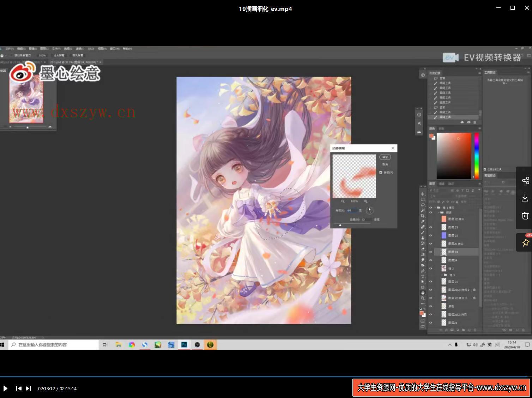Open the 滤镜 menu
Image resolution: width=532 pixels, height=398 pixels.
point(80,49)
